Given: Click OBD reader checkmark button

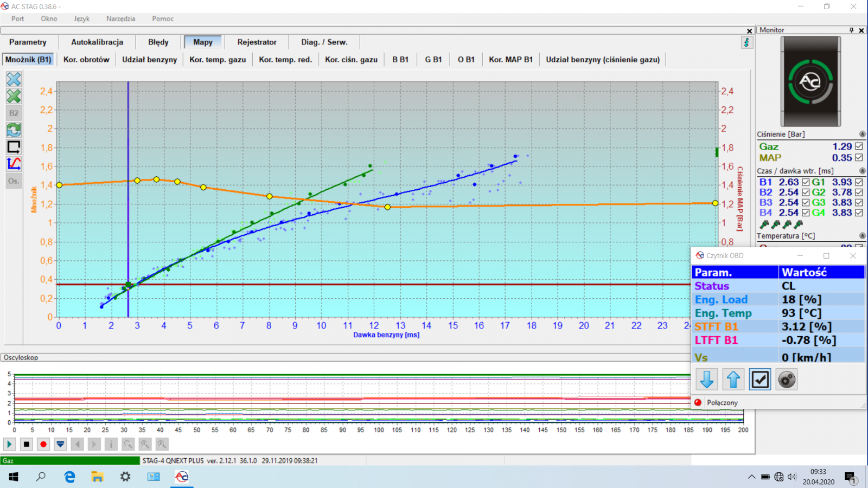Looking at the screenshot, I should pyautogui.click(x=760, y=380).
